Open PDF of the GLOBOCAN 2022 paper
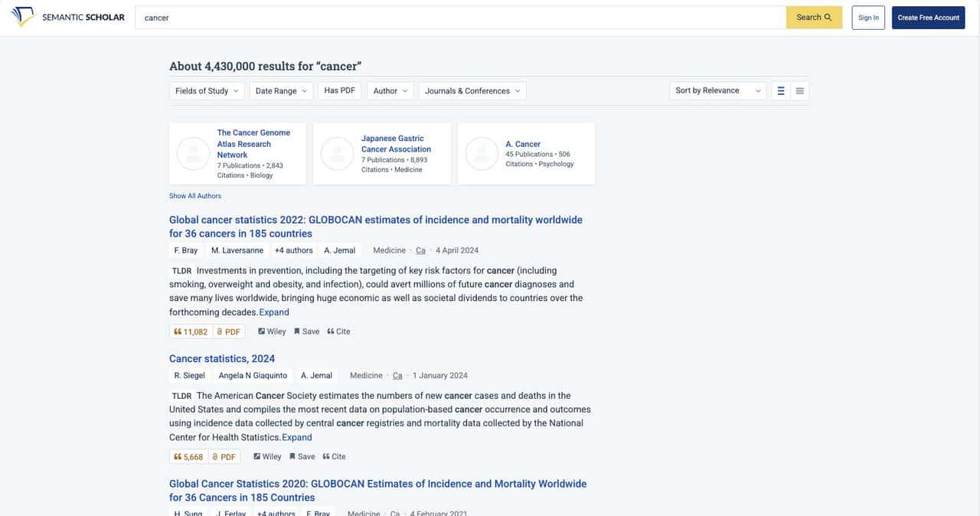Viewport: 980px width, 516px height. click(228, 331)
